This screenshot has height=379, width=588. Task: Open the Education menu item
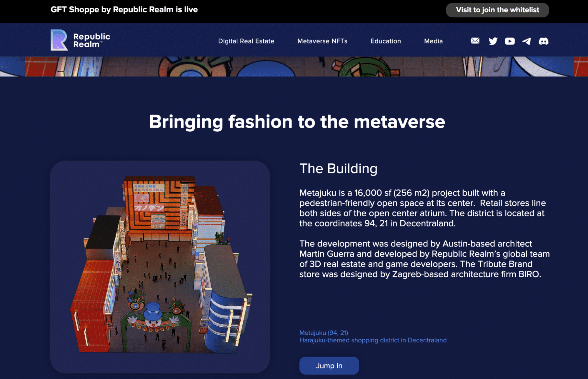coord(385,41)
